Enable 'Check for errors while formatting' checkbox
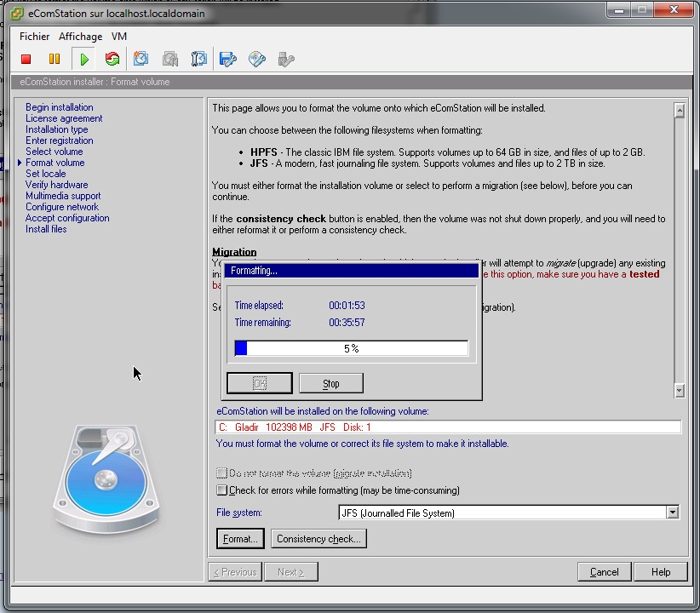 click(222, 490)
